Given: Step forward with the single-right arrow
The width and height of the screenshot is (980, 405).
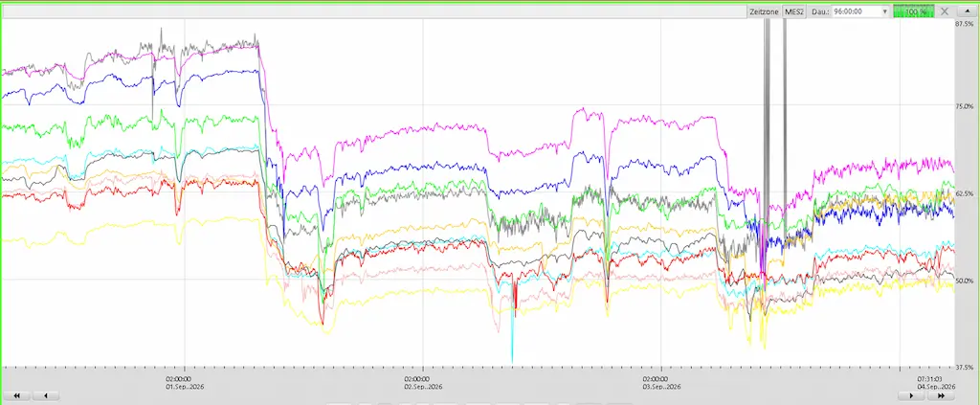Looking at the screenshot, I should point(911,395).
